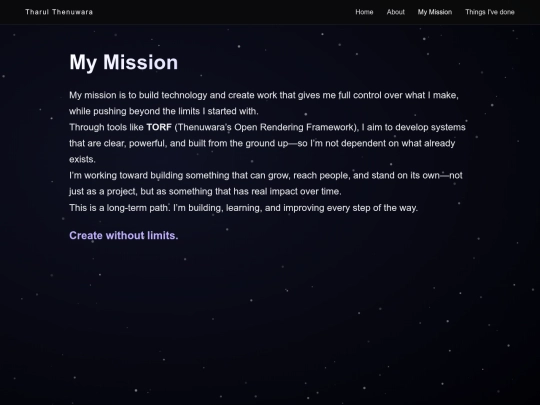This screenshot has height=405, width=540.
Task: Click the My Mission heading
Action: pos(124,62)
